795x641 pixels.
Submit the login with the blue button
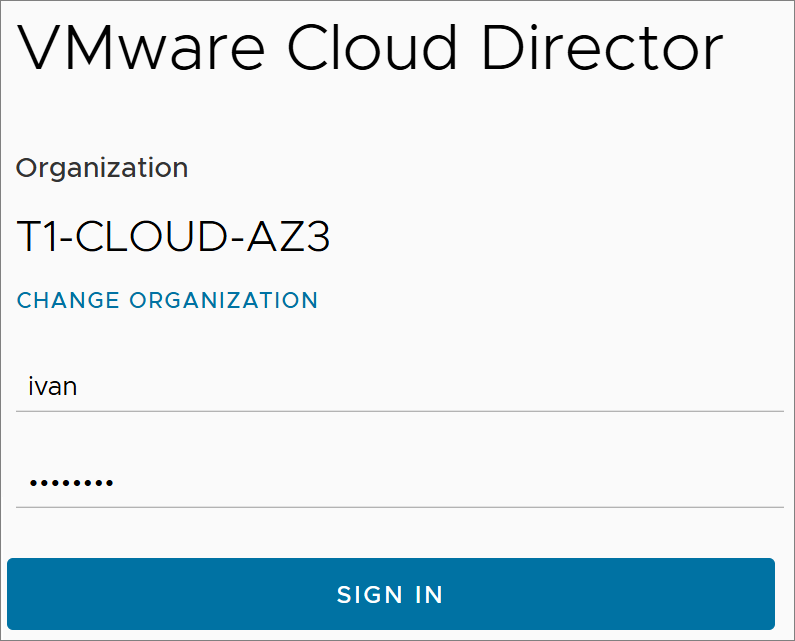[x=391, y=594]
